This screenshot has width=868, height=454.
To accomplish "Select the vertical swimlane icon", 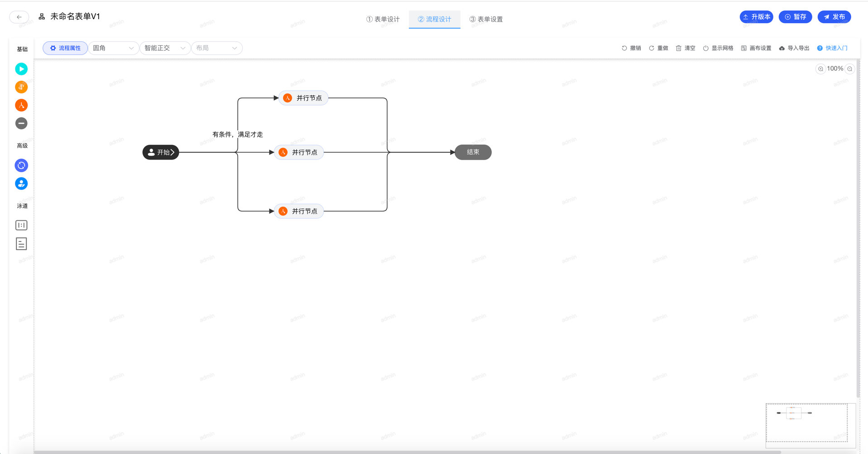I will [21, 225].
